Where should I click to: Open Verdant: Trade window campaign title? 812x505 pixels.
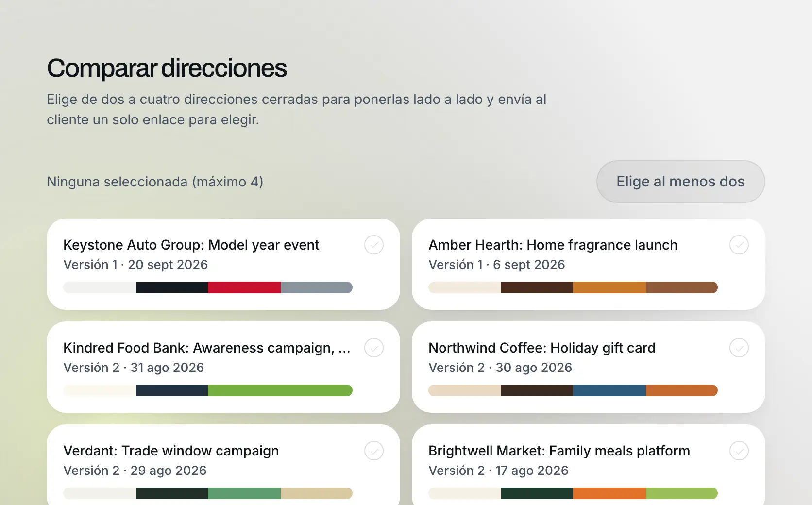point(171,451)
